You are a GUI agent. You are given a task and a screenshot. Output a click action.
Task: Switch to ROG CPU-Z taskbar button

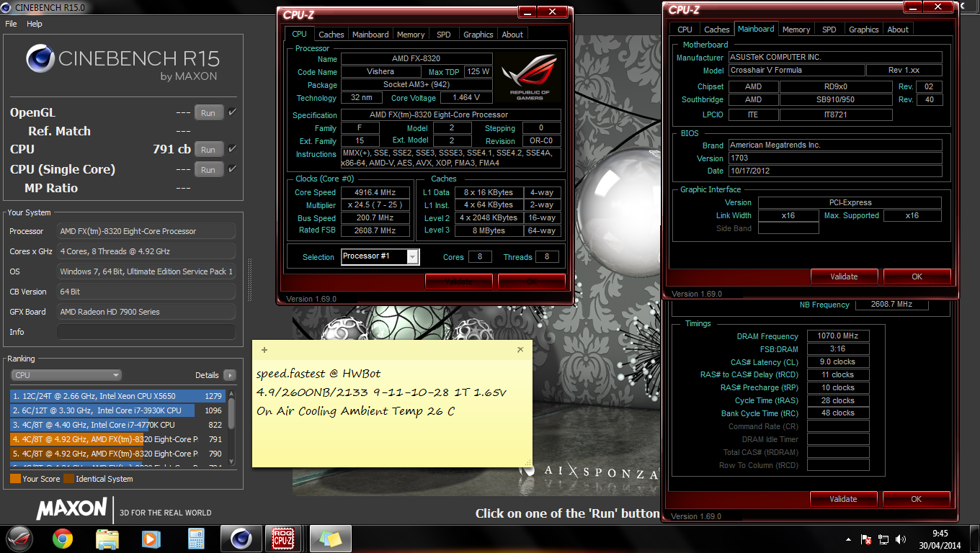285,538
